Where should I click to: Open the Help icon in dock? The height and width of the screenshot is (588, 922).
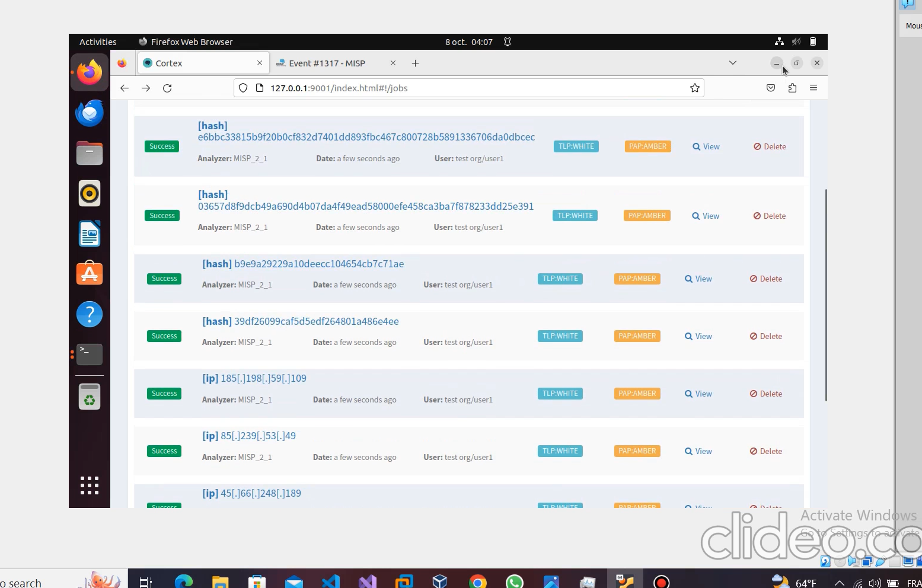click(90, 314)
